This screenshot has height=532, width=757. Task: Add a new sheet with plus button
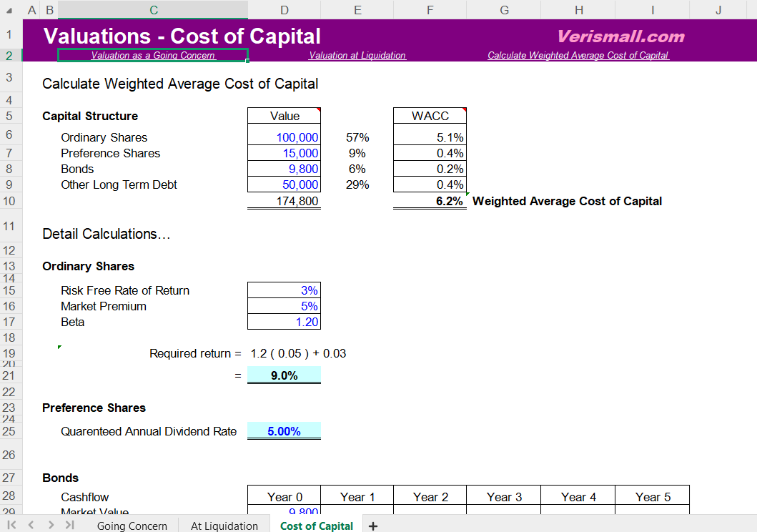click(372, 526)
